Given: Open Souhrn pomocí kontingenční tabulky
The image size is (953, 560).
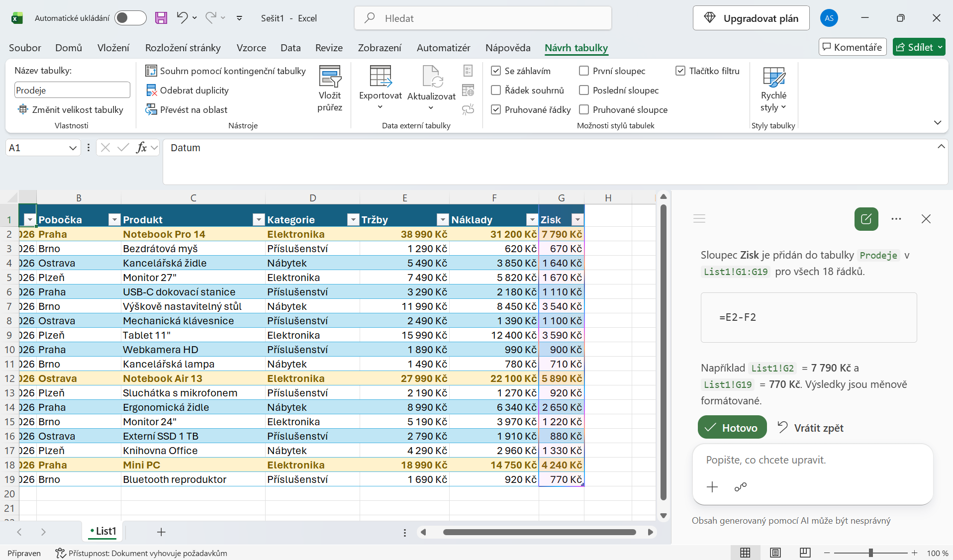Looking at the screenshot, I should click(x=225, y=71).
